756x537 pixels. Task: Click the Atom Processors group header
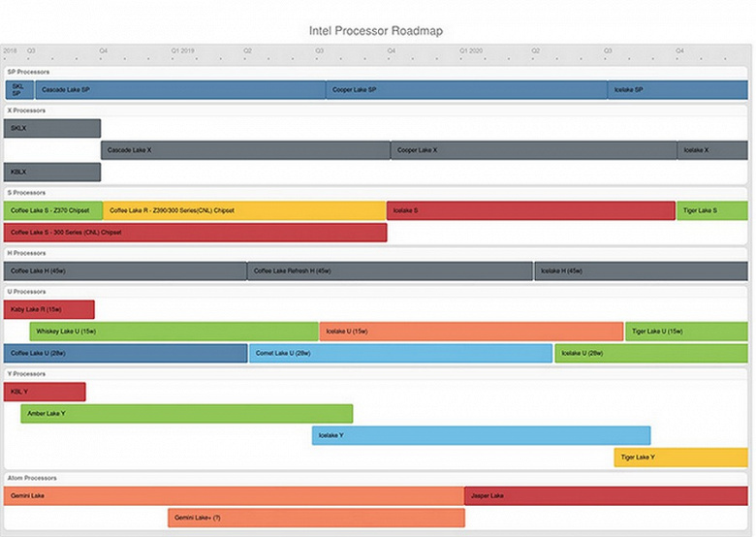(32, 478)
